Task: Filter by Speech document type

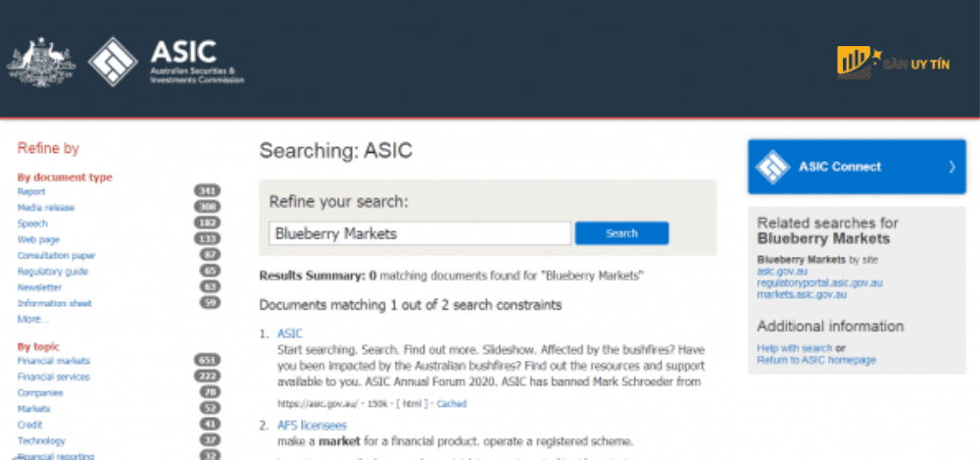Action: (x=32, y=224)
